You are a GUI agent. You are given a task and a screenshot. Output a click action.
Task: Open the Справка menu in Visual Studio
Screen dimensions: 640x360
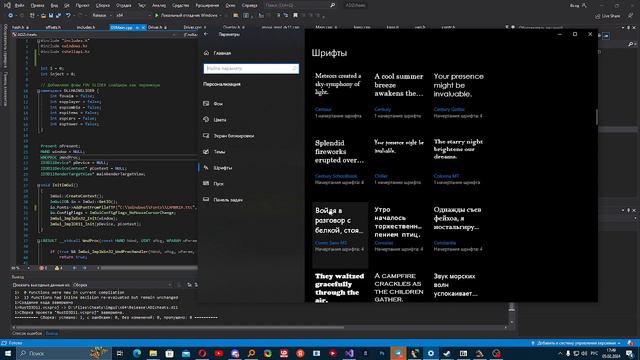tap(249, 5)
